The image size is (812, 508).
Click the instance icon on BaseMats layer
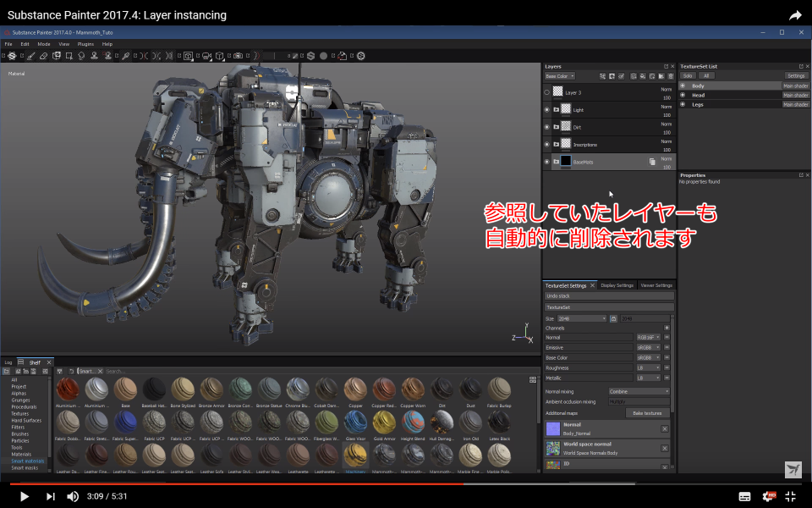(x=652, y=162)
